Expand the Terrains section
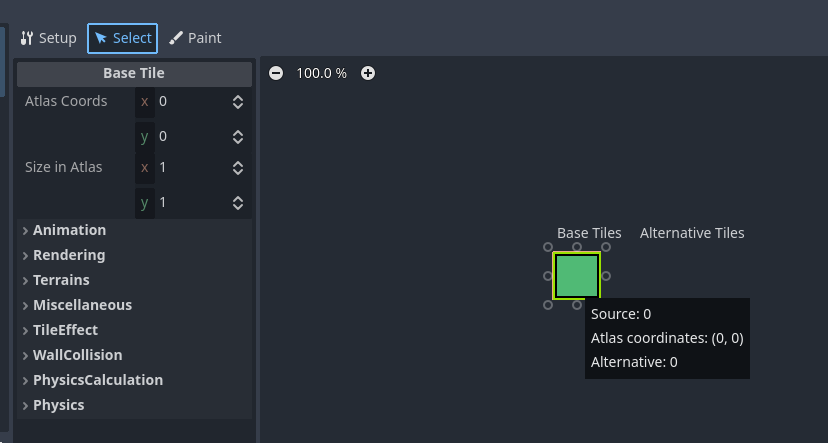Viewport: 828px width, 443px height. click(61, 280)
